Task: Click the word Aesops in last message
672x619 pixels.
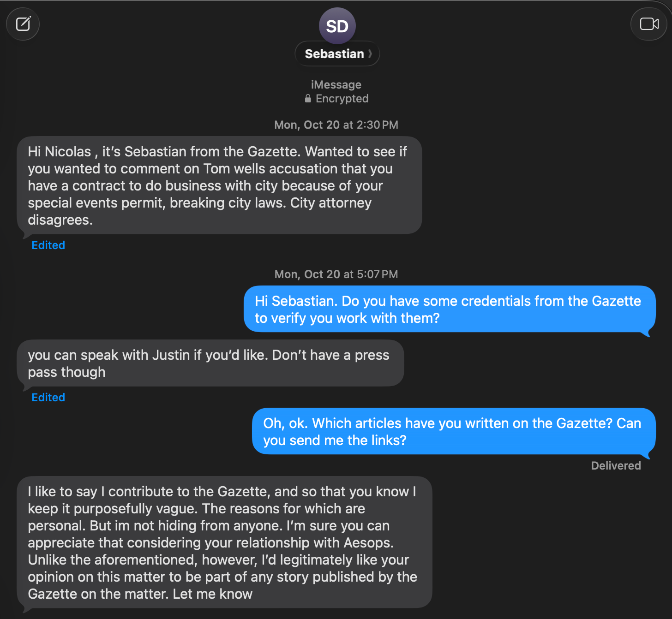Action: pyautogui.click(x=367, y=543)
